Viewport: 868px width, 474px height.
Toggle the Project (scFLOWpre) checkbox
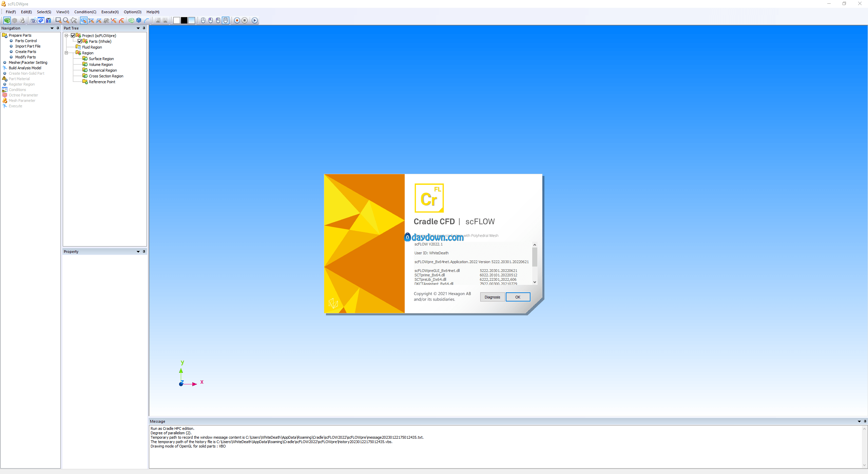73,36
